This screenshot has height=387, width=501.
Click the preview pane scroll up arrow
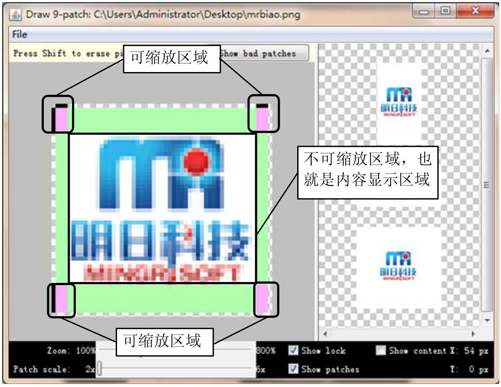pos(487,51)
